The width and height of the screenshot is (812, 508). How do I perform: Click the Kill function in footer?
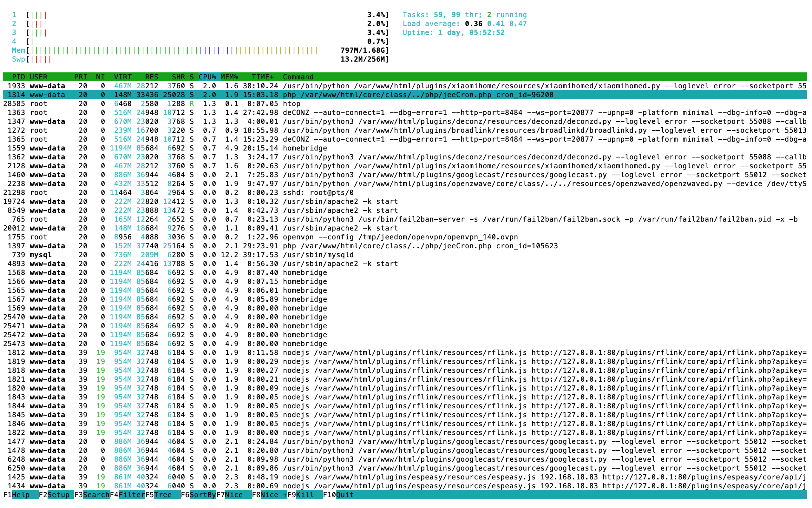point(305,495)
